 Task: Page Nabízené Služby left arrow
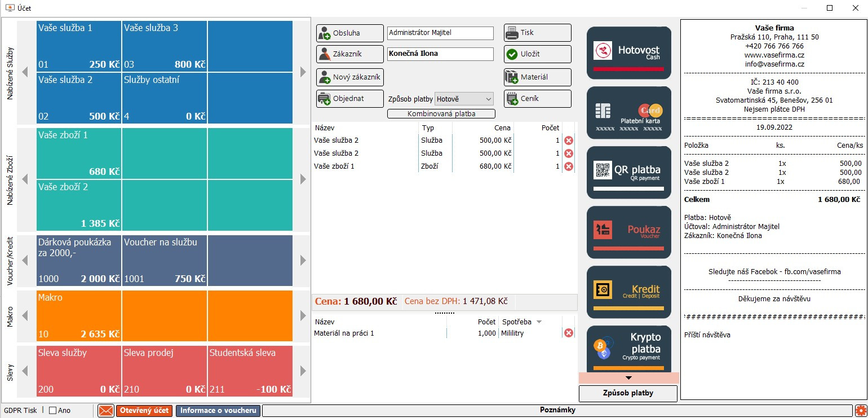click(x=25, y=72)
